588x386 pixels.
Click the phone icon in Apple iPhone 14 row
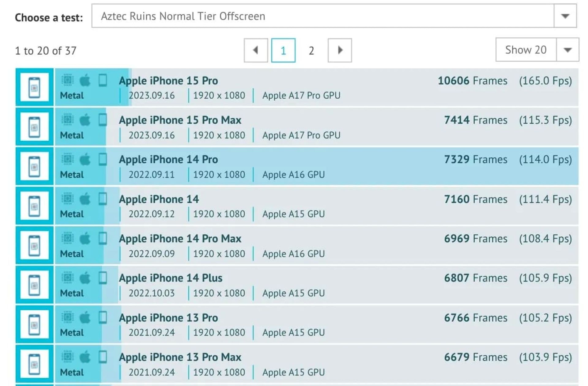[103, 199]
